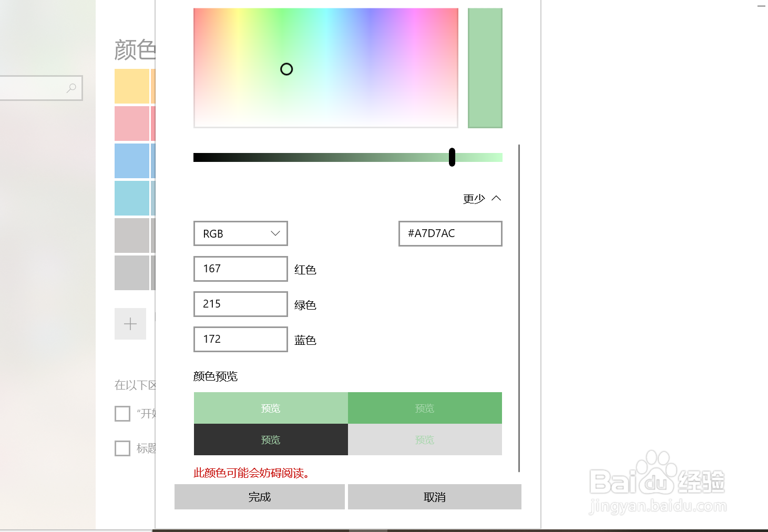Click the light green preview tile
The height and width of the screenshot is (532, 768).
271,408
